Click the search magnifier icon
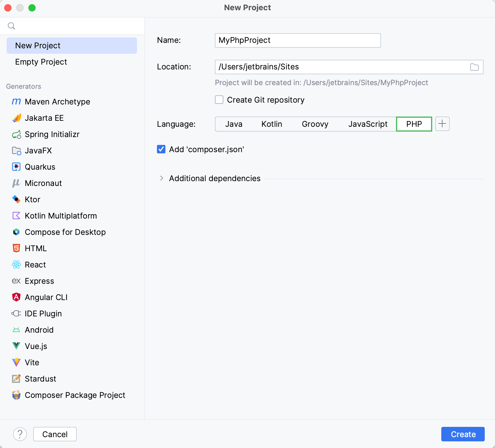The width and height of the screenshot is (495, 448). pos(11,26)
